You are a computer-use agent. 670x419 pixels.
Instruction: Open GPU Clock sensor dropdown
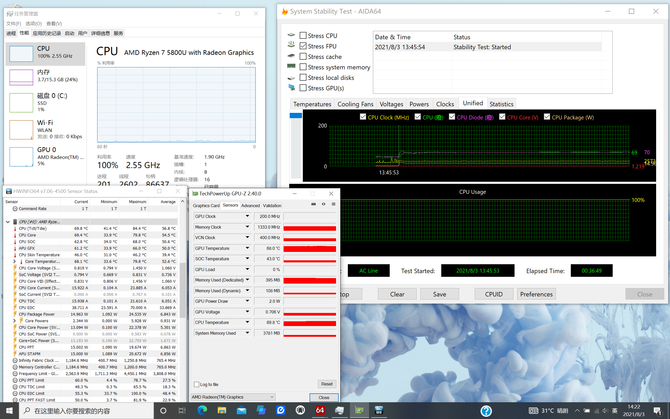247,216
